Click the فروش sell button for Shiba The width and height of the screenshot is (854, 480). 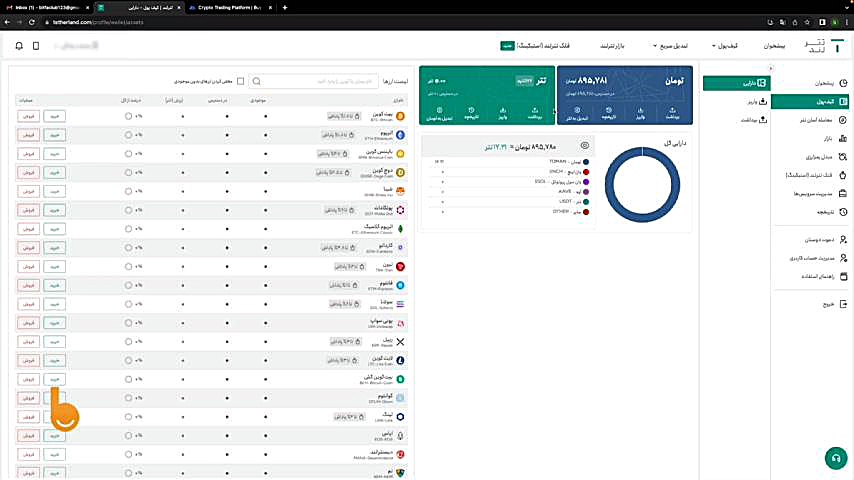coord(28,191)
